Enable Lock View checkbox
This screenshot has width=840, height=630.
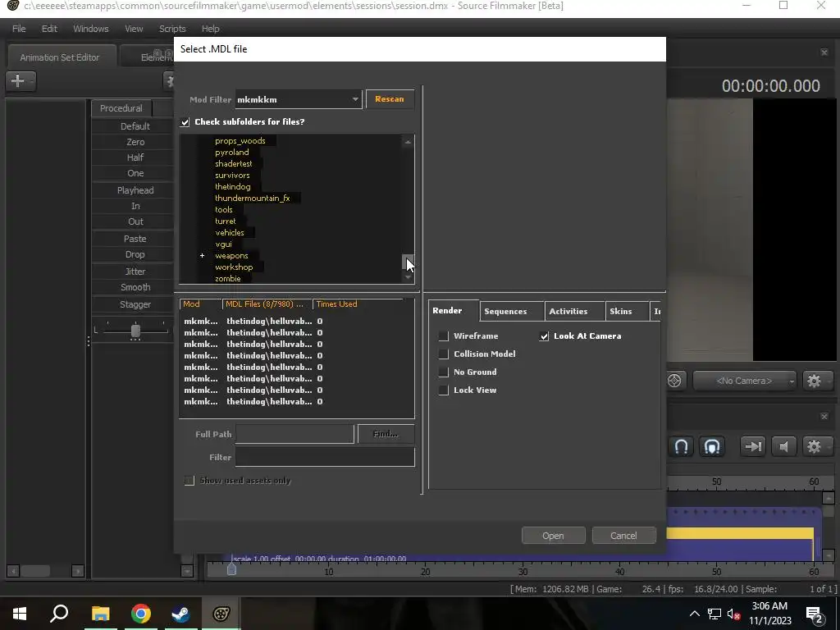point(444,390)
